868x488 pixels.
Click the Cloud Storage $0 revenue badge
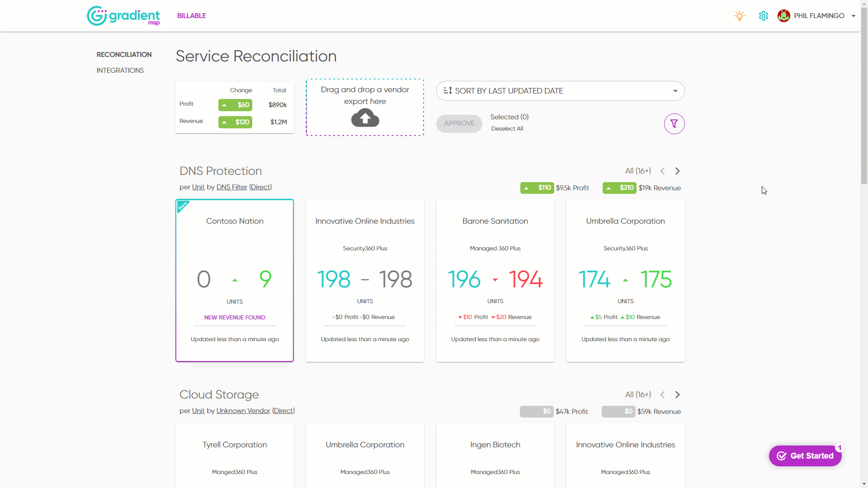pos(618,412)
